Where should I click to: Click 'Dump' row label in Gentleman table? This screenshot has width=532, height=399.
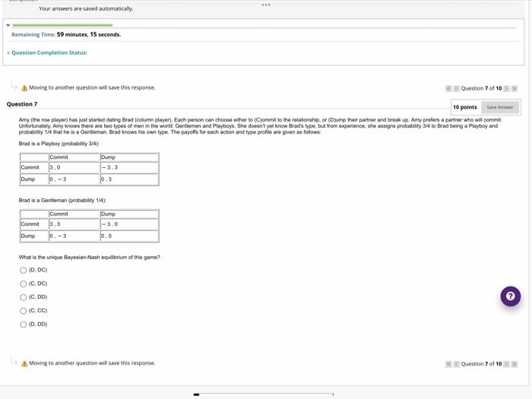(34, 236)
